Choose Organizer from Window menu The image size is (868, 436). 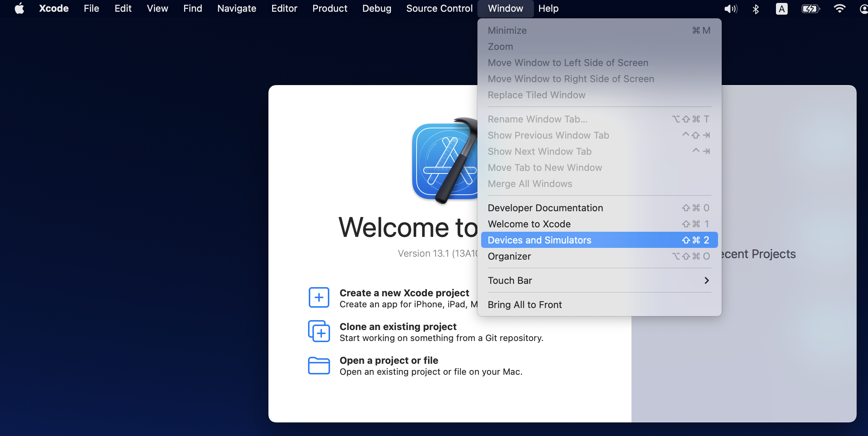point(509,256)
